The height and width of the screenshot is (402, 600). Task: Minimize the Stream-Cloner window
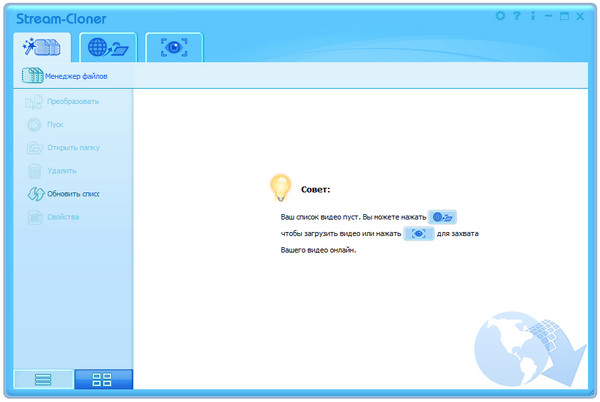click(548, 16)
